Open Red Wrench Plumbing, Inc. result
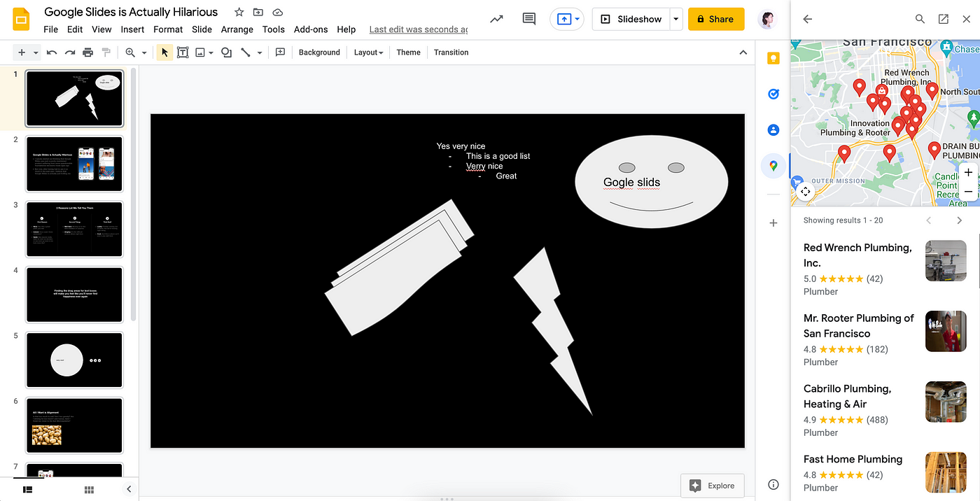Viewport: 980px width, 501px height. click(x=885, y=269)
